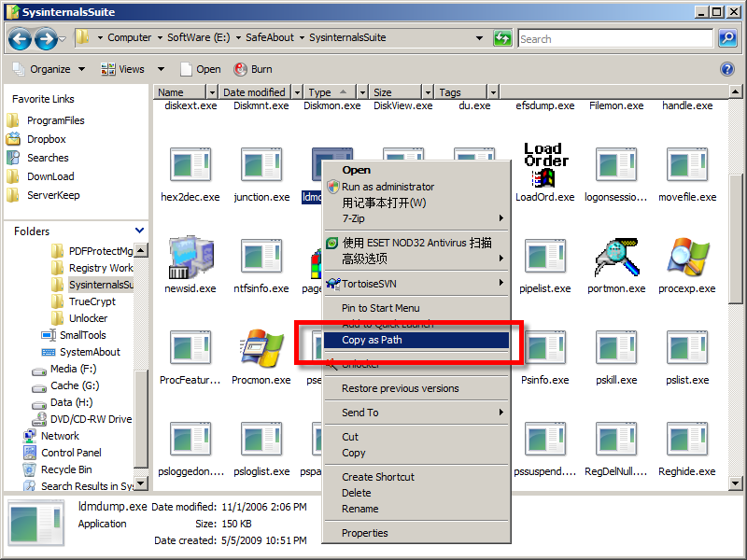This screenshot has height=560, width=747.
Task: Open the Tags column filter dropdown
Action: (x=493, y=91)
